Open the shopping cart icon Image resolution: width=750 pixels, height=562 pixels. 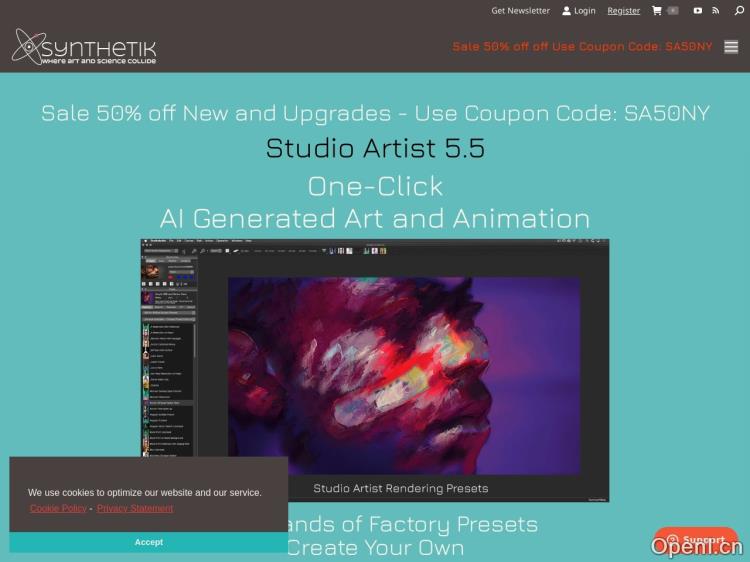(657, 11)
